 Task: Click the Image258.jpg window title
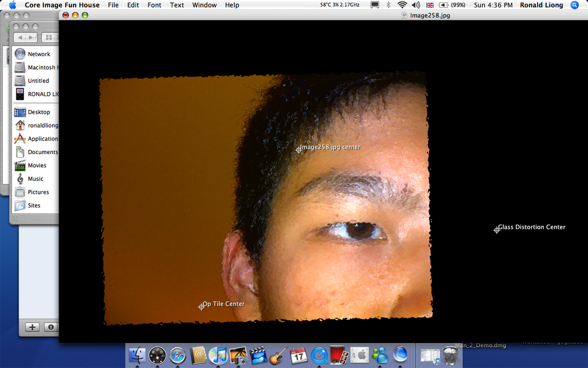click(430, 16)
